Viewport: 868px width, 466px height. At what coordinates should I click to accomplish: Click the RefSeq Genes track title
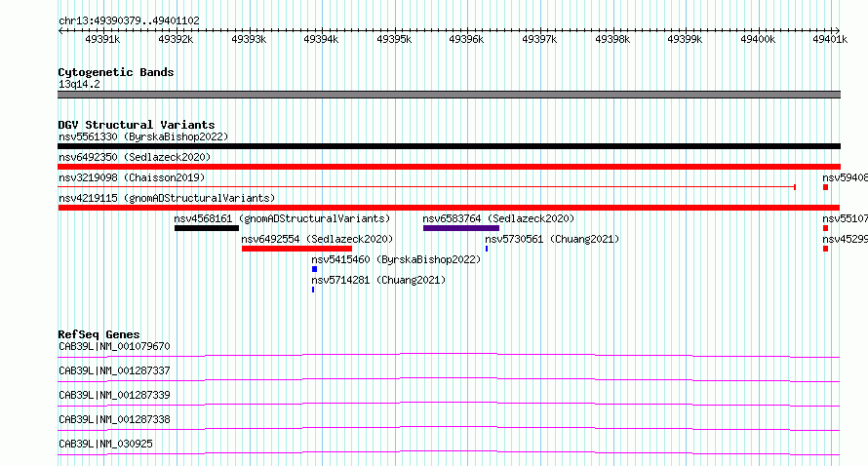(99, 334)
